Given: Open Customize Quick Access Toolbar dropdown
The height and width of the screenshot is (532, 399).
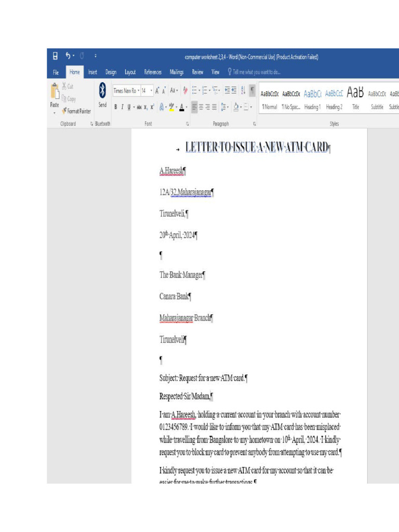Looking at the screenshot, I should click(96, 56).
